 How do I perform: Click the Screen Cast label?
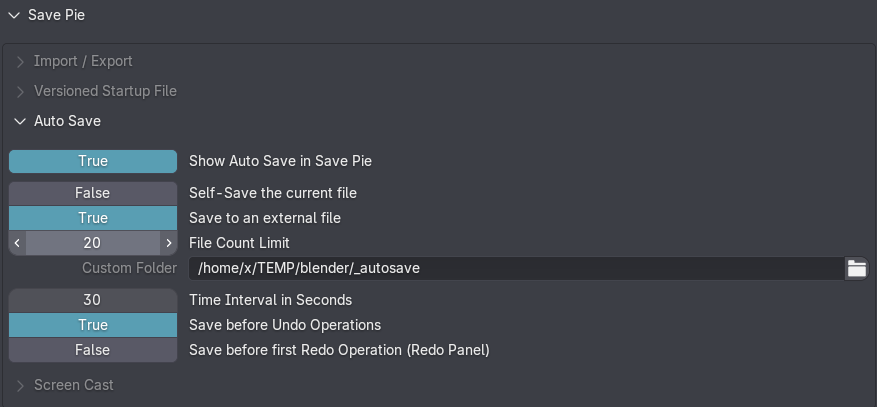click(74, 385)
